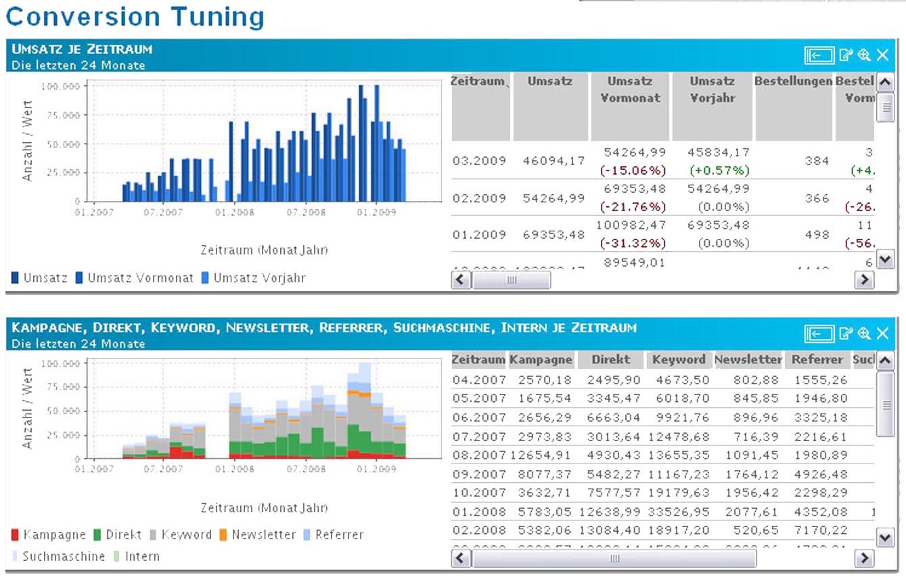Screen dimensions: 906x588
Task: Click the green Direkt legend swatch
Action: coord(98,535)
